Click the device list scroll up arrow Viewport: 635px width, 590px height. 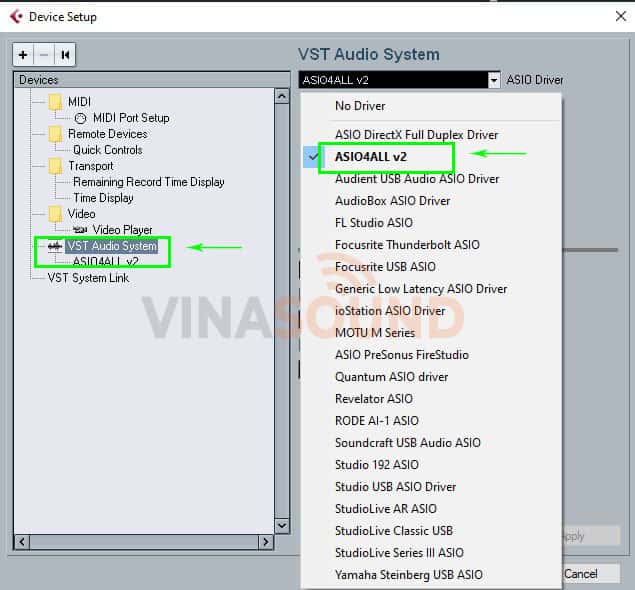[282, 96]
